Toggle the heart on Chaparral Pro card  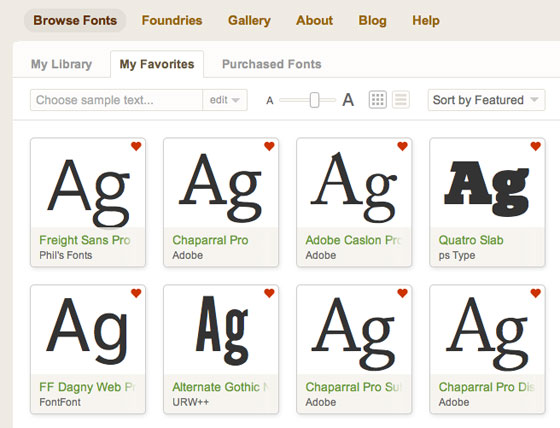coord(269,146)
